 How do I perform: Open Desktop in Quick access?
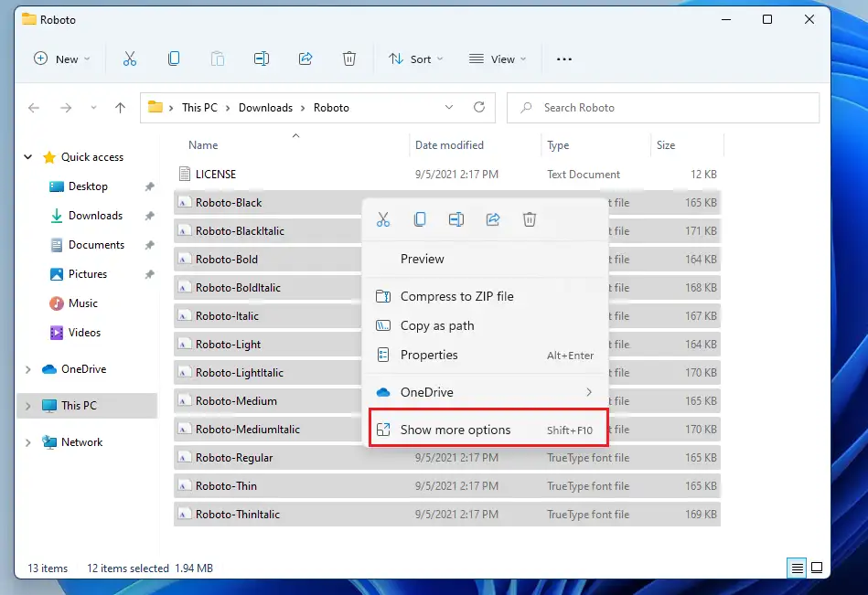(x=88, y=186)
